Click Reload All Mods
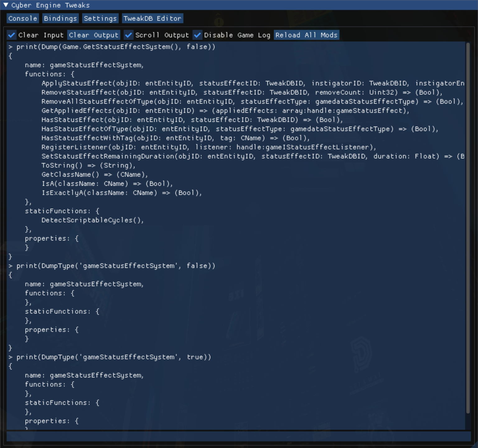 point(306,35)
